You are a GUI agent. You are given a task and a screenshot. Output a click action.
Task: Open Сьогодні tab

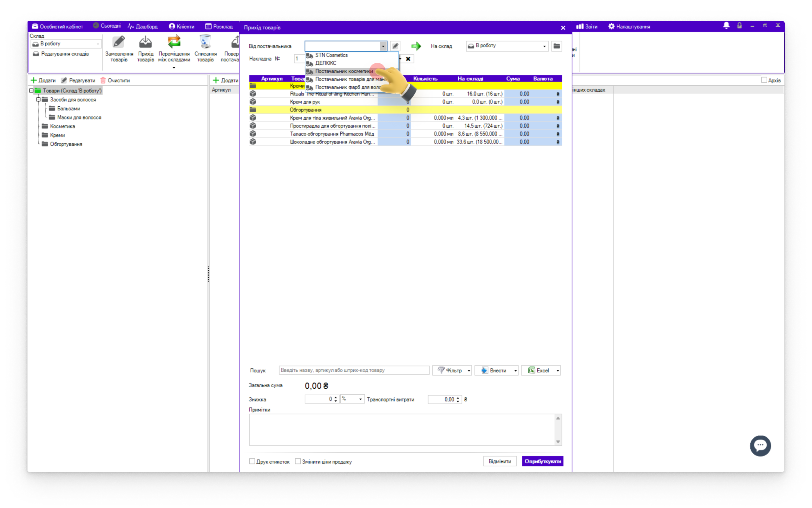click(x=107, y=26)
